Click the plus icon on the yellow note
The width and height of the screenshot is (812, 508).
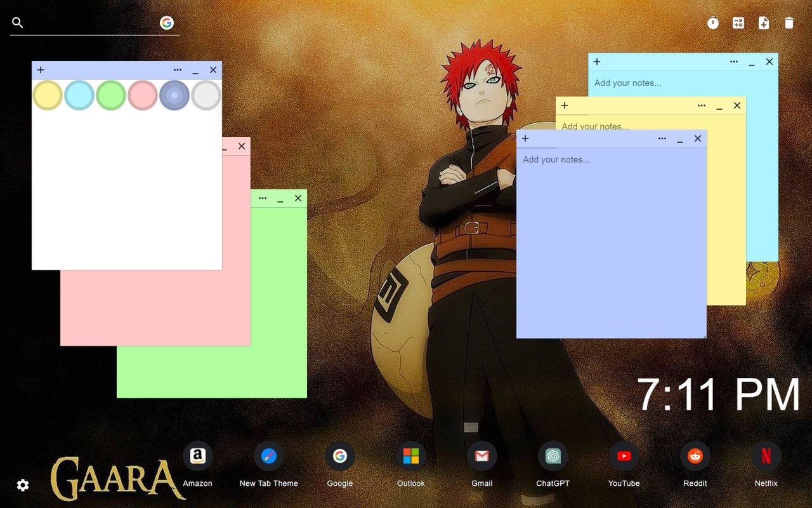coord(565,105)
